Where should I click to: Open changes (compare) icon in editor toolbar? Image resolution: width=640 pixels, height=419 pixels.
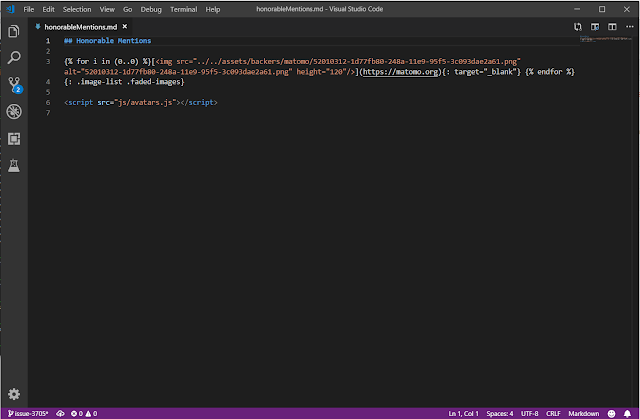tap(578, 27)
